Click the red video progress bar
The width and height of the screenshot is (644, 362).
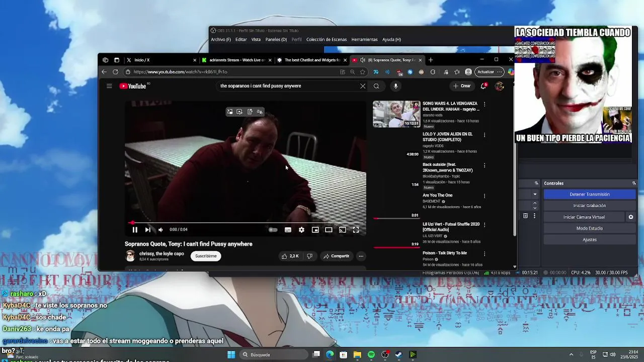coord(247,222)
